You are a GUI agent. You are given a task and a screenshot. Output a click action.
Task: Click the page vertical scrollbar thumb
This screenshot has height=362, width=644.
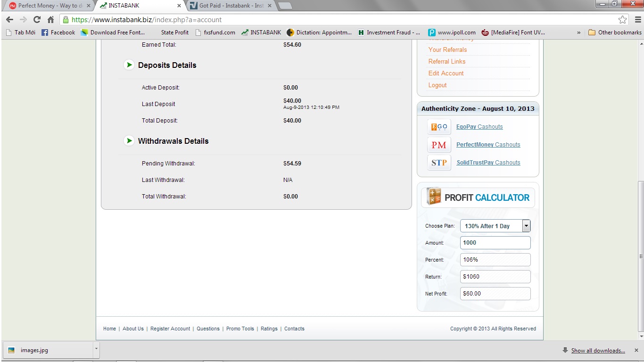click(x=641, y=256)
